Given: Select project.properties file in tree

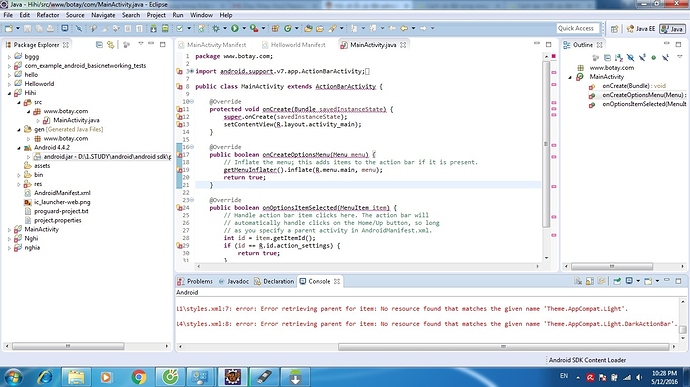Looking at the screenshot, I should click(58, 220).
